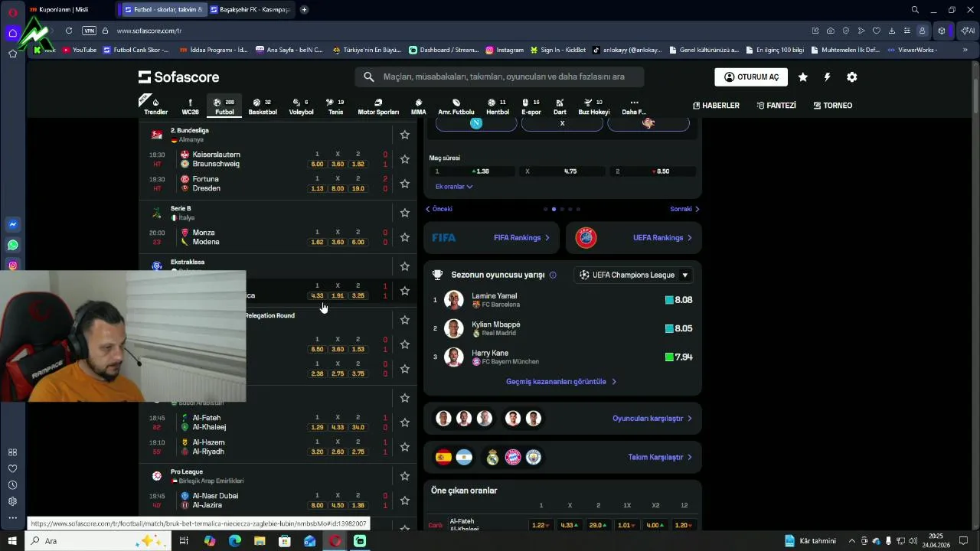Open Sofascore settings gear

tap(851, 77)
